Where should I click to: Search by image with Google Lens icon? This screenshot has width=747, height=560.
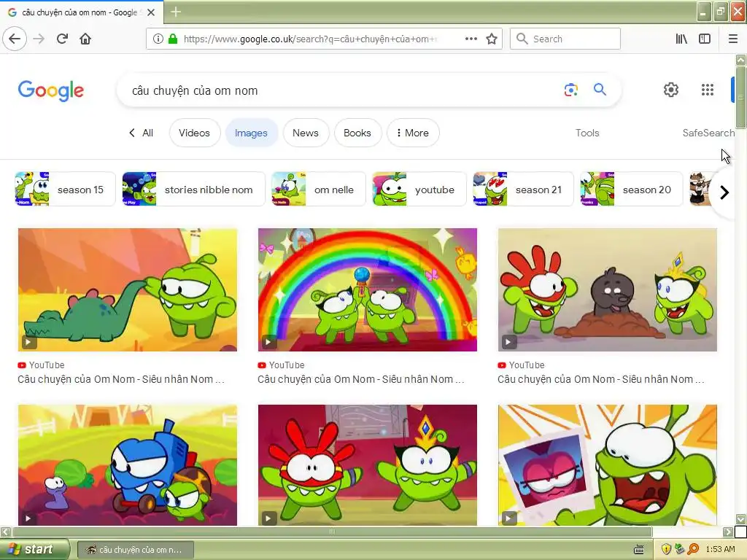coord(570,90)
